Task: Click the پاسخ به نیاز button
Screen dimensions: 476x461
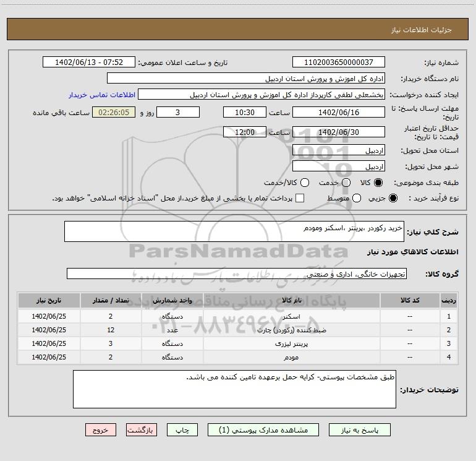Action: click(360, 430)
